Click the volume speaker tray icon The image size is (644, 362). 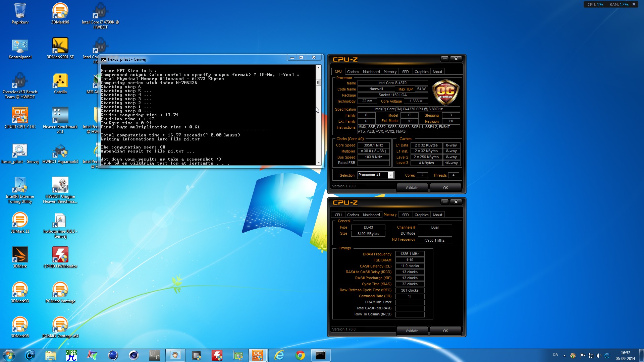(x=599, y=355)
